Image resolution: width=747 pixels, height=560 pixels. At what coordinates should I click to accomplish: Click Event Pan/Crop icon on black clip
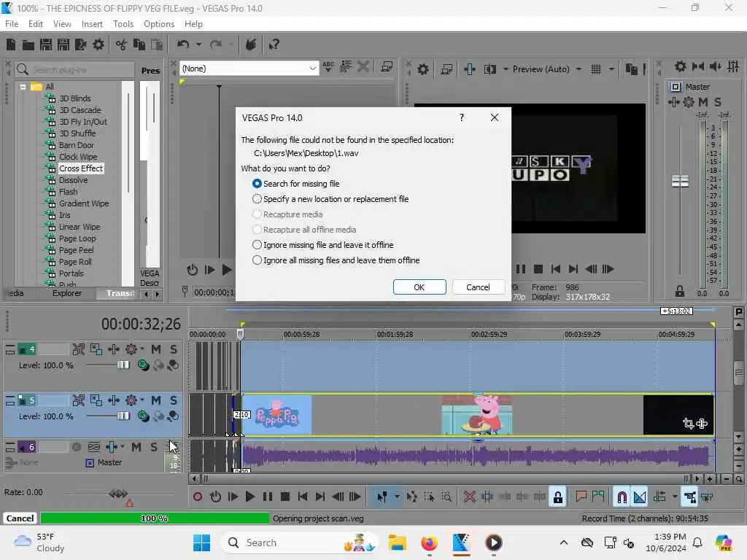click(x=688, y=424)
